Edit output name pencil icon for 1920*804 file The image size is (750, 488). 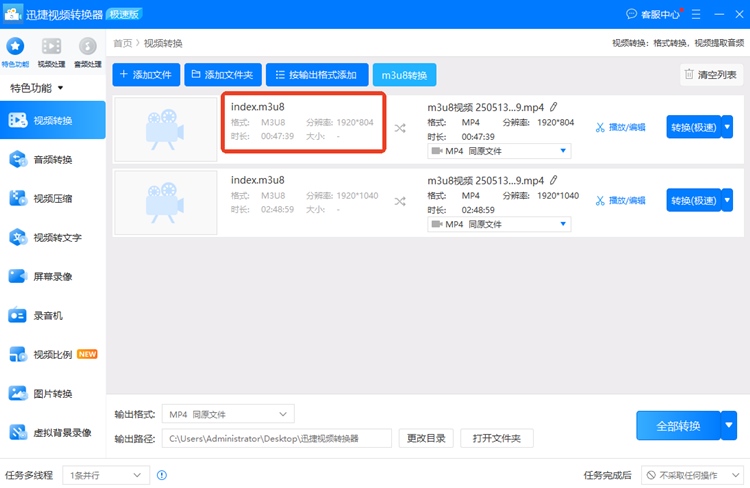click(553, 107)
